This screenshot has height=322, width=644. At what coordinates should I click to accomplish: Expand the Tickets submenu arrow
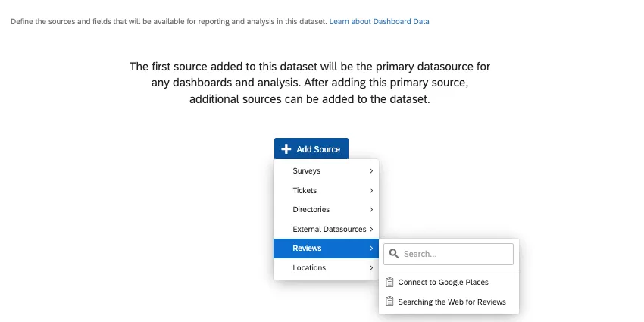pyautogui.click(x=371, y=191)
